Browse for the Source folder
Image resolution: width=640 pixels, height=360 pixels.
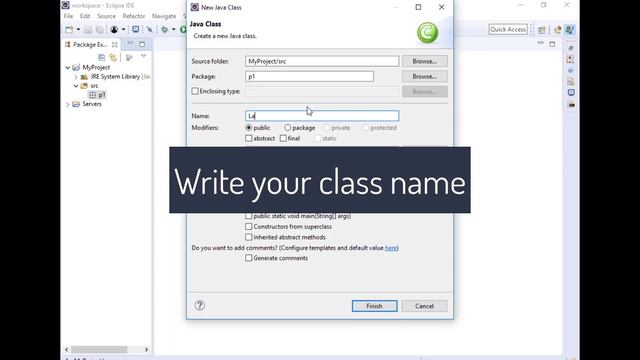(424, 61)
